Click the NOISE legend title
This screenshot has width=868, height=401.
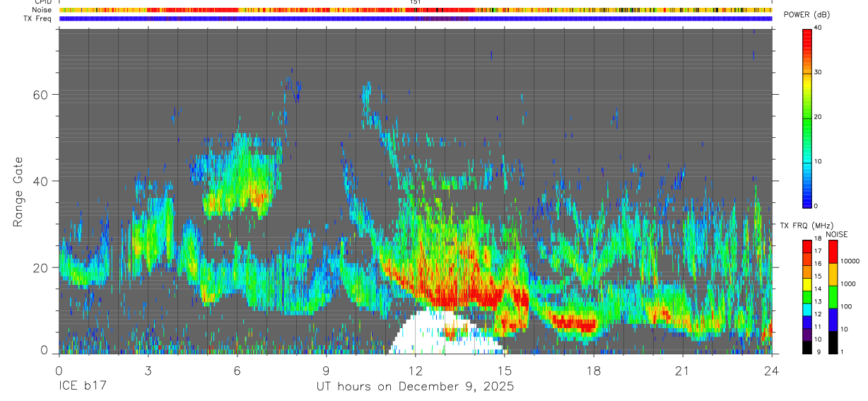tap(837, 234)
